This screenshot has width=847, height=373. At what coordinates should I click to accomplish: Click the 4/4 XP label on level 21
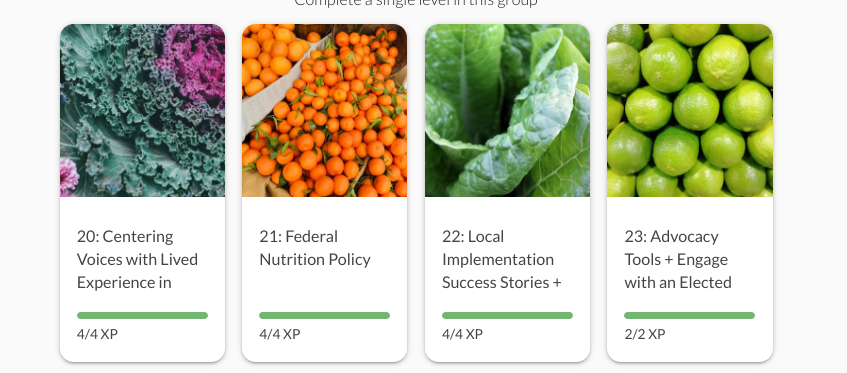(x=280, y=334)
